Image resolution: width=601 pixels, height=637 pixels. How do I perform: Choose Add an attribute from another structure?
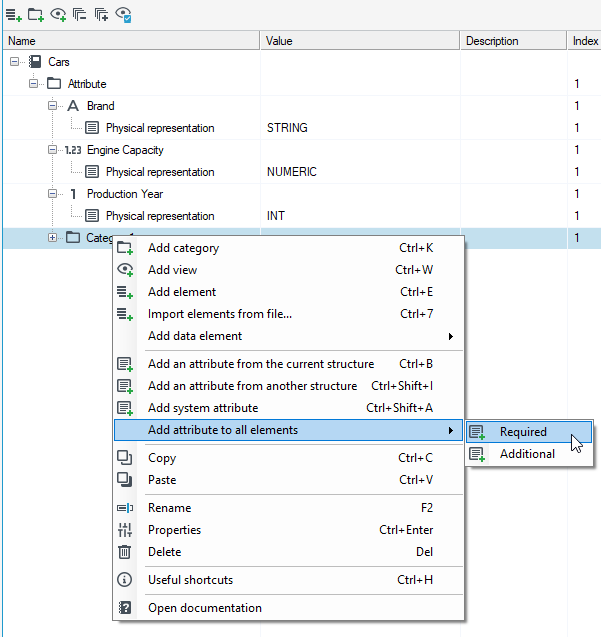(x=288, y=386)
